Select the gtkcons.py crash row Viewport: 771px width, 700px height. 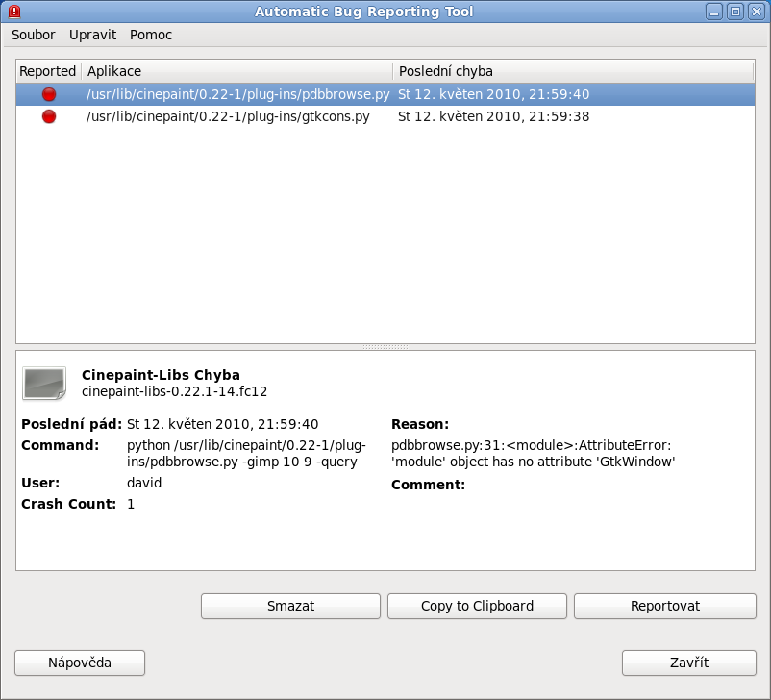pos(385,116)
